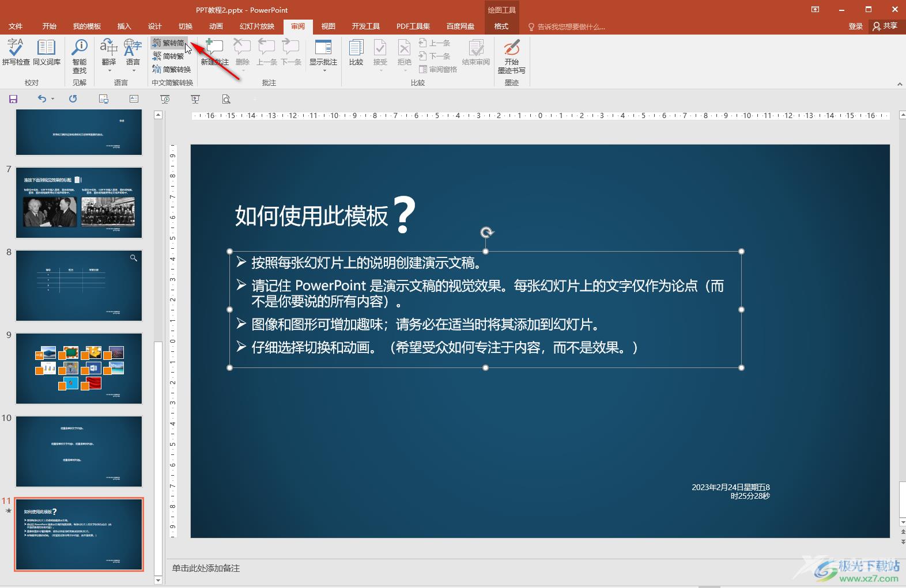
Task: Click the bullet 按照每张幻灯片上的说明创建演示文稿
Action: click(x=367, y=263)
